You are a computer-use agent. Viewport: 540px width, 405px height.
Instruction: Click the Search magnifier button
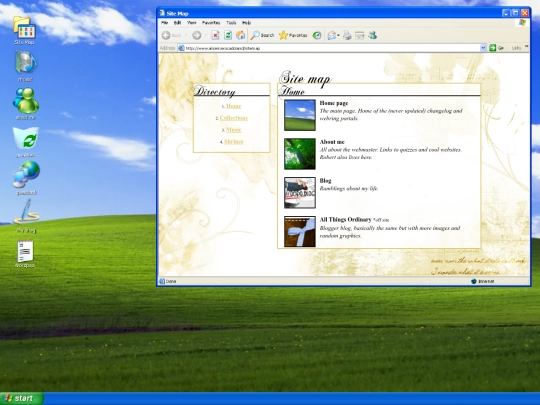coord(262,35)
